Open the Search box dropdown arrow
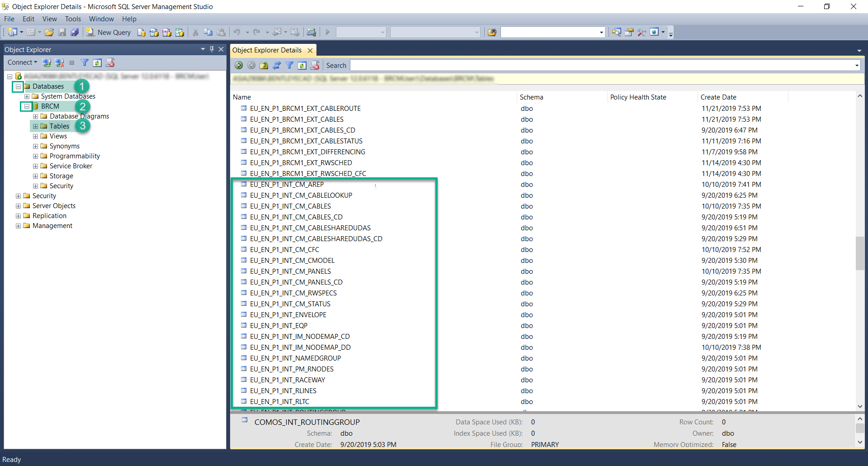This screenshot has width=868, height=466. (x=857, y=66)
